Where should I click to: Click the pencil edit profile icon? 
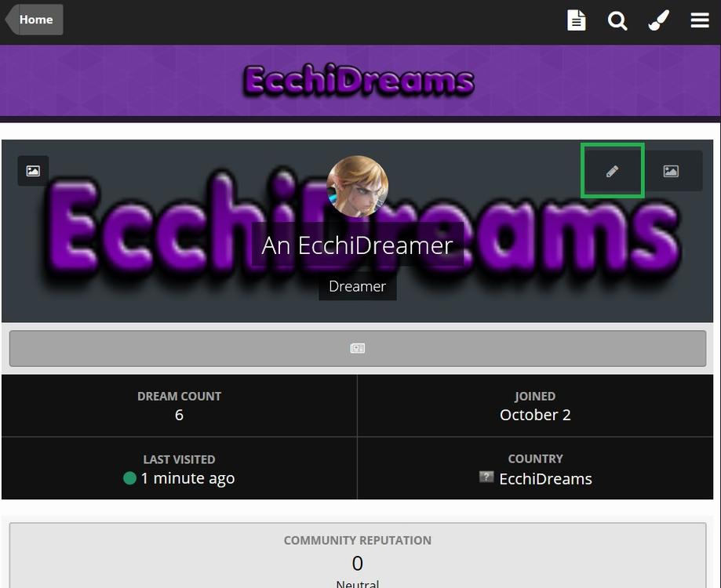tap(612, 171)
